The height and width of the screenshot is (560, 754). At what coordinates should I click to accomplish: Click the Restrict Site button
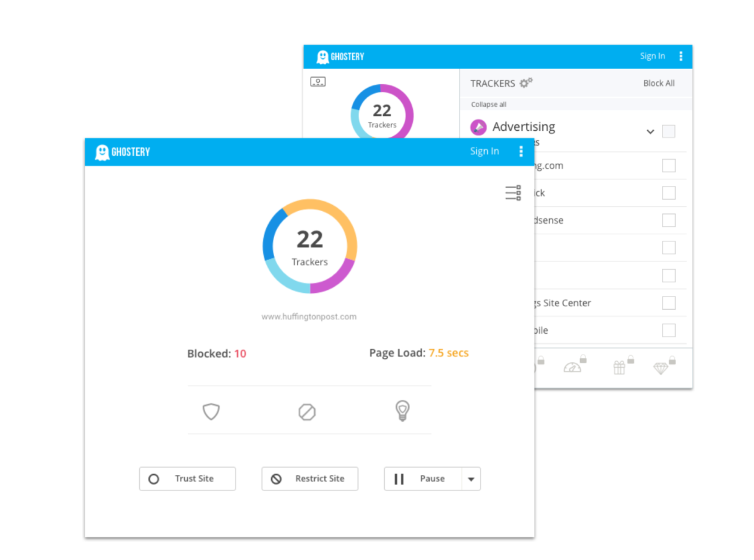click(x=309, y=479)
